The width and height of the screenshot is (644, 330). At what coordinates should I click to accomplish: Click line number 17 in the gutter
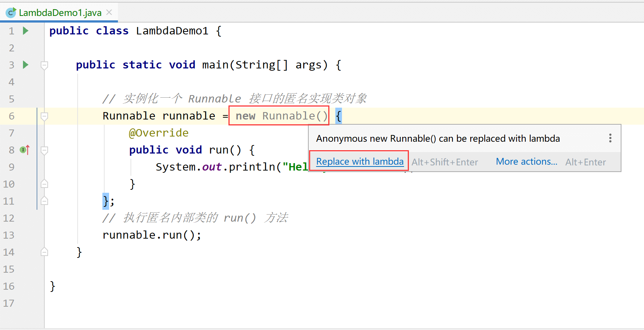pos(9,303)
